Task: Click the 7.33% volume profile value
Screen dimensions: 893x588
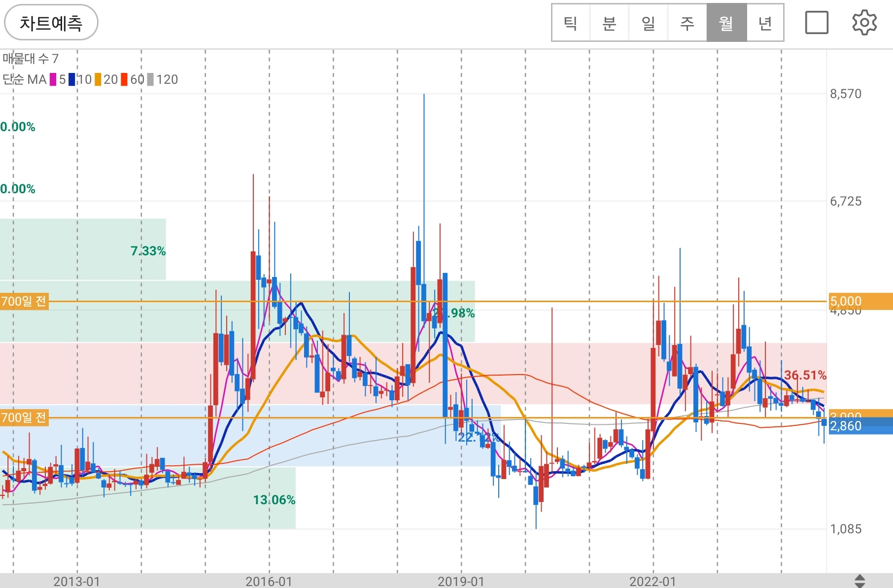Action: click(x=148, y=251)
